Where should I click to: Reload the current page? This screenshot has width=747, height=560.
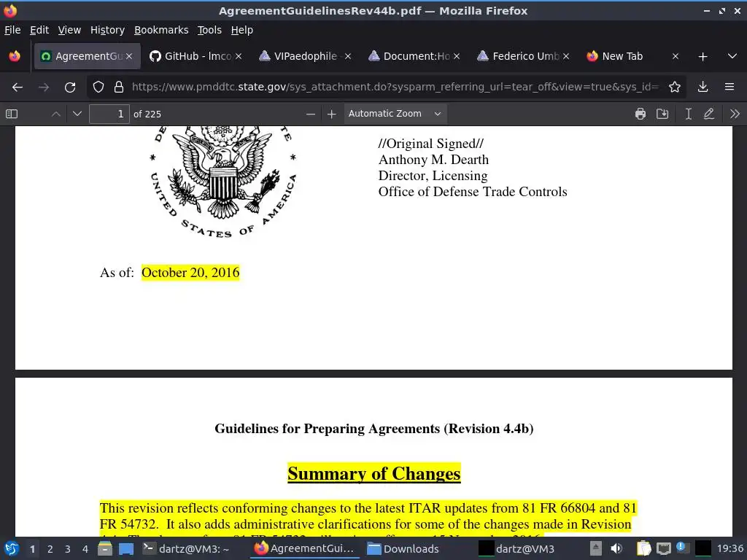tap(70, 87)
